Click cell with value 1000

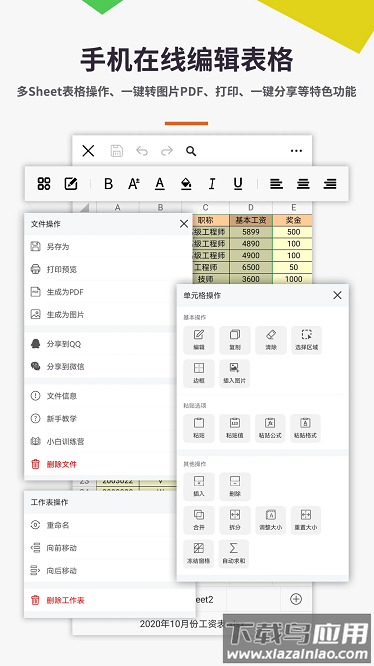click(x=293, y=279)
